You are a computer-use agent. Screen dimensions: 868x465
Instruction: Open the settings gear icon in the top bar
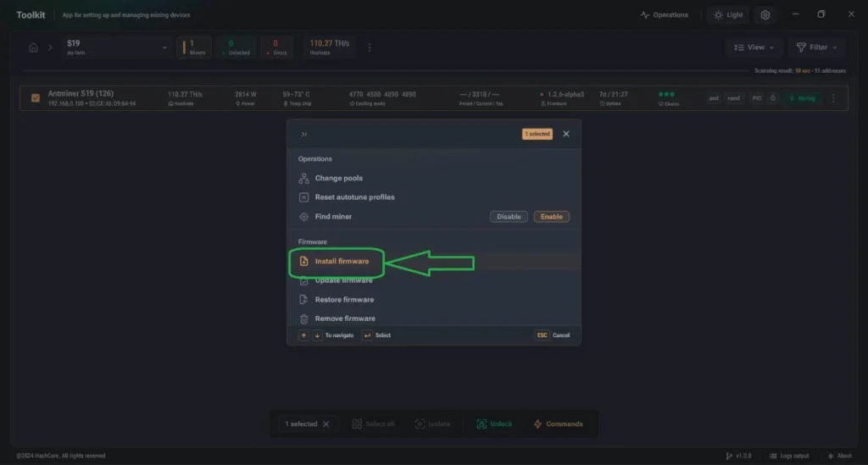tap(765, 15)
